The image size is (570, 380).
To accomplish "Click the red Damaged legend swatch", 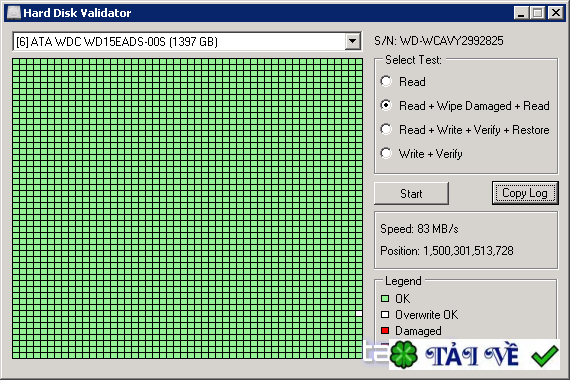I will [x=385, y=331].
